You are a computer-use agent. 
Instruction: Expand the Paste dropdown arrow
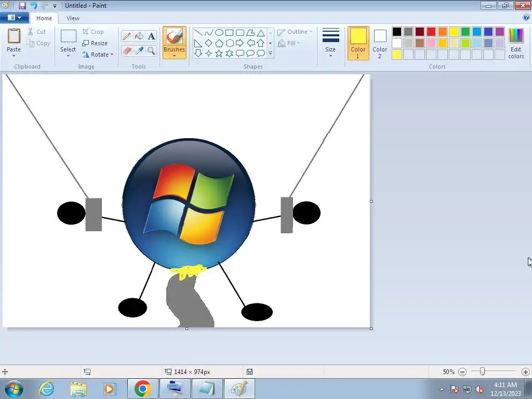14,56
